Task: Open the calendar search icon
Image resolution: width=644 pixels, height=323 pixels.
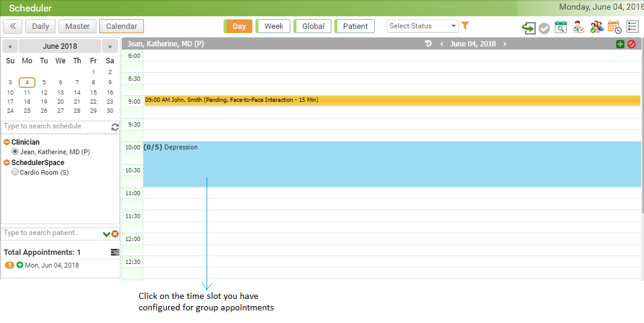Action: 560,27
